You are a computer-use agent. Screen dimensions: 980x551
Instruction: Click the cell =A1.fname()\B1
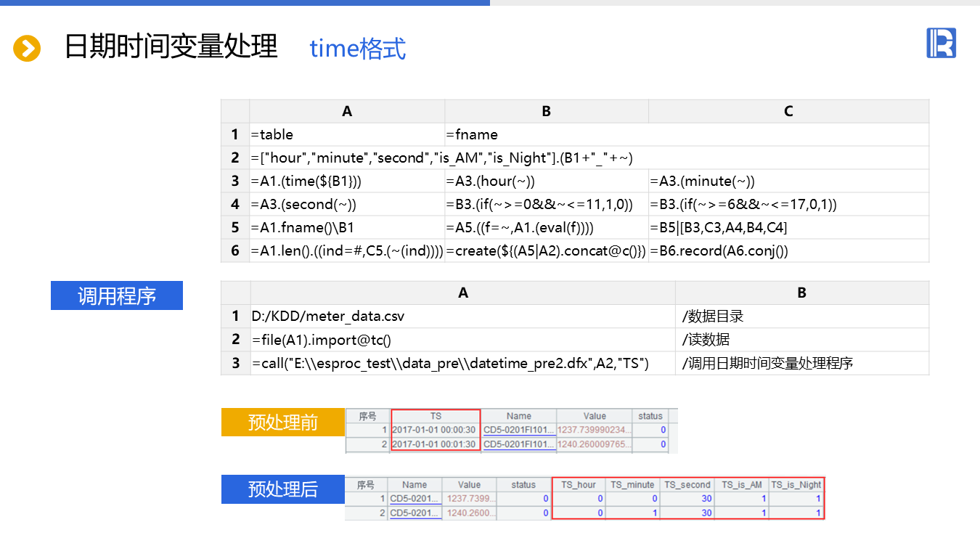point(347,227)
